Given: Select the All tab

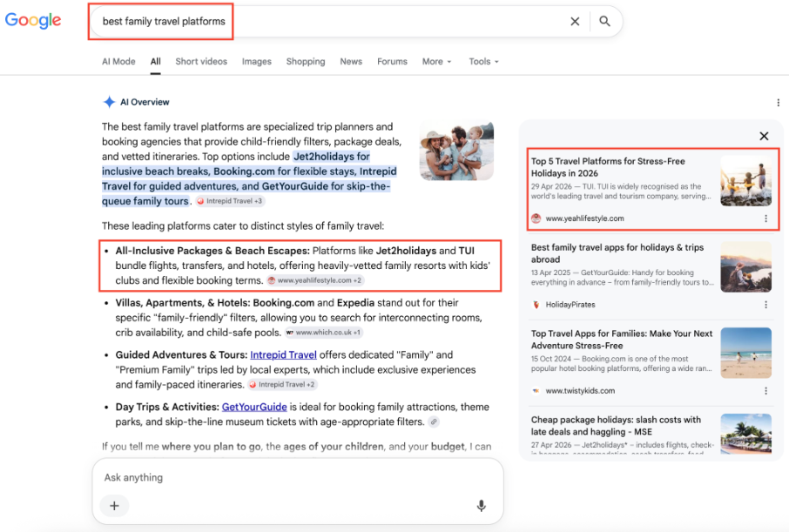Looking at the screenshot, I should (x=156, y=62).
